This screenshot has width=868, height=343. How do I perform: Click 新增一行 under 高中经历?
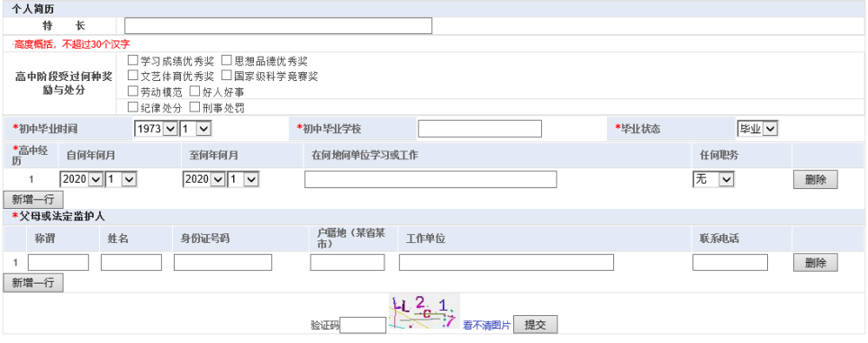point(33,200)
